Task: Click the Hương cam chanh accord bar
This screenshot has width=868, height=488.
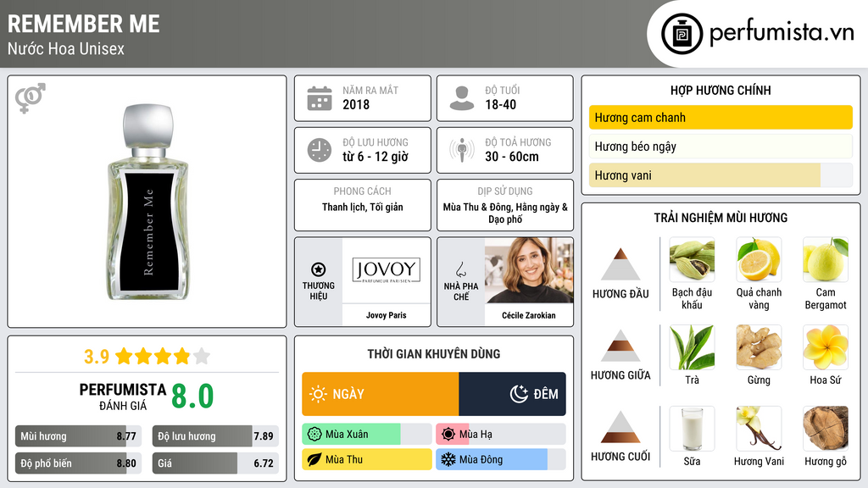Action: (721, 117)
